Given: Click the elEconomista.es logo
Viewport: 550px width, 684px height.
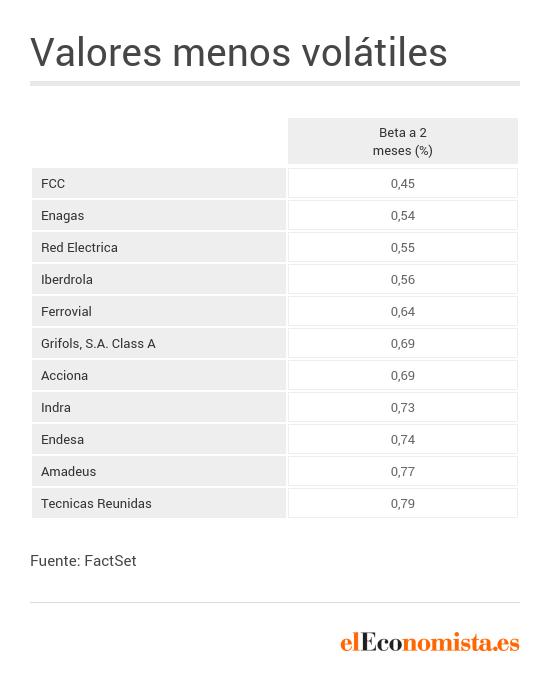Looking at the screenshot, I should tap(430, 643).
